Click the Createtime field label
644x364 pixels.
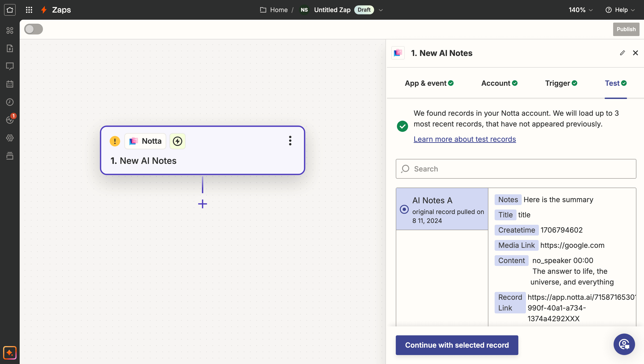coord(517,230)
